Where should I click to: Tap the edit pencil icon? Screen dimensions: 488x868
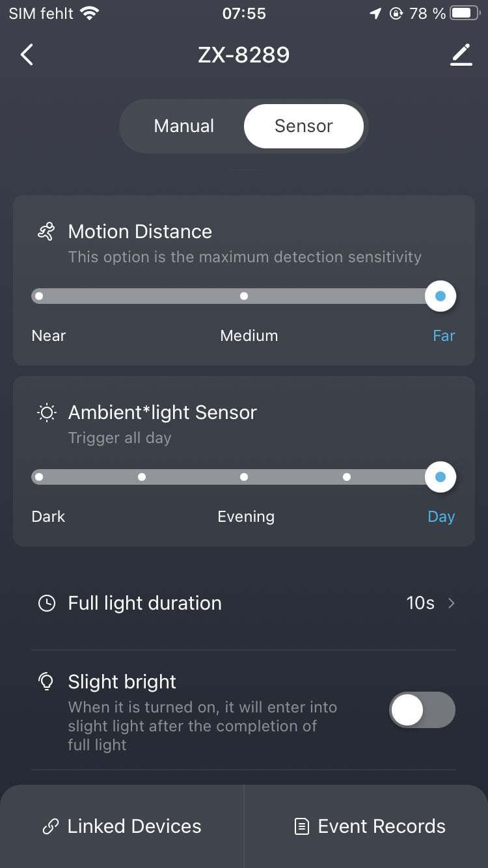(461, 55)
